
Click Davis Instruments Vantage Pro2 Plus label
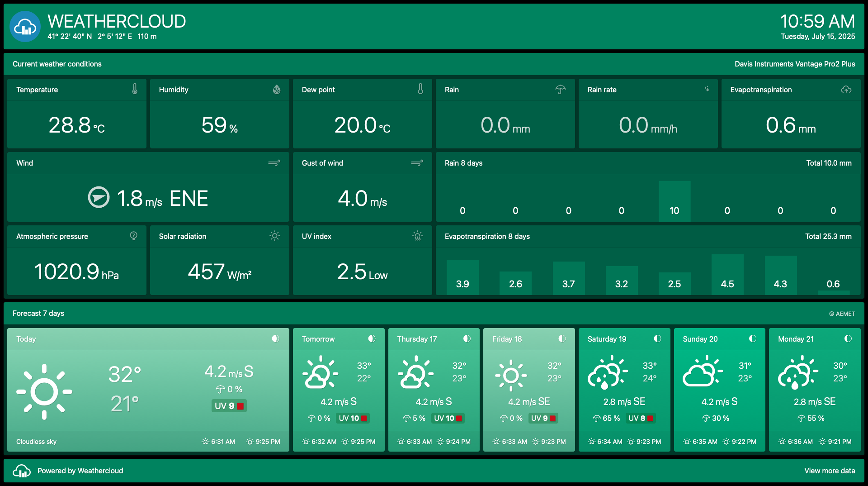coord(795,64)
